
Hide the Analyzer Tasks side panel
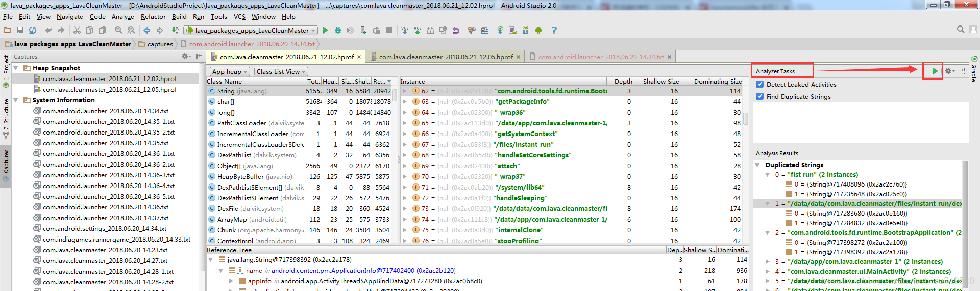pos(962,71)
